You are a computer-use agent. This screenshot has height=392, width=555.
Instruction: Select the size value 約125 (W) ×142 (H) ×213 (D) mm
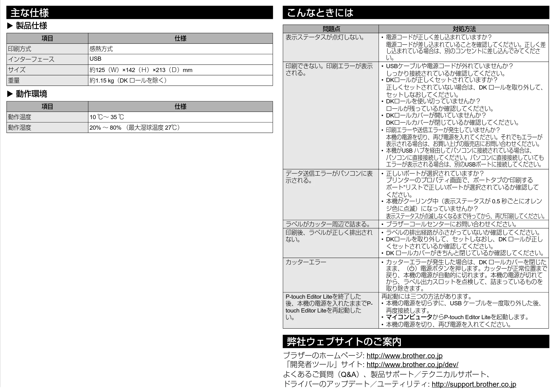pos(181,70)
